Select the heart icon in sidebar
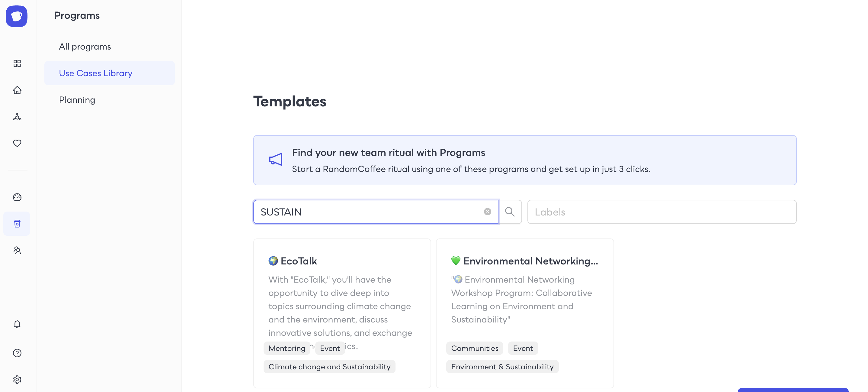 (17, 143)
